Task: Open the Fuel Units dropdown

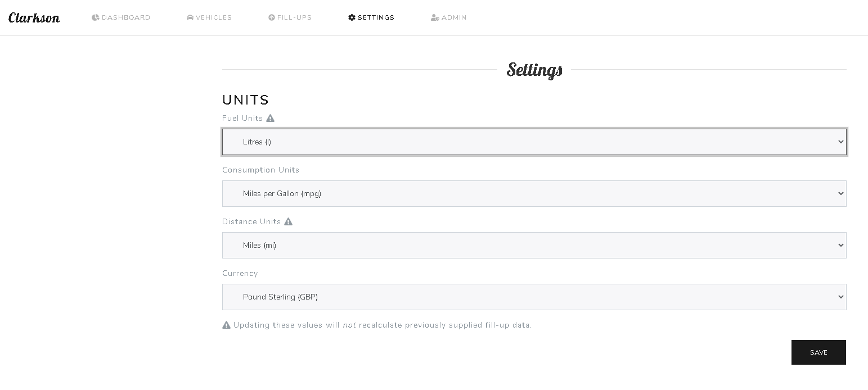Action: click(x=534, y=142)
